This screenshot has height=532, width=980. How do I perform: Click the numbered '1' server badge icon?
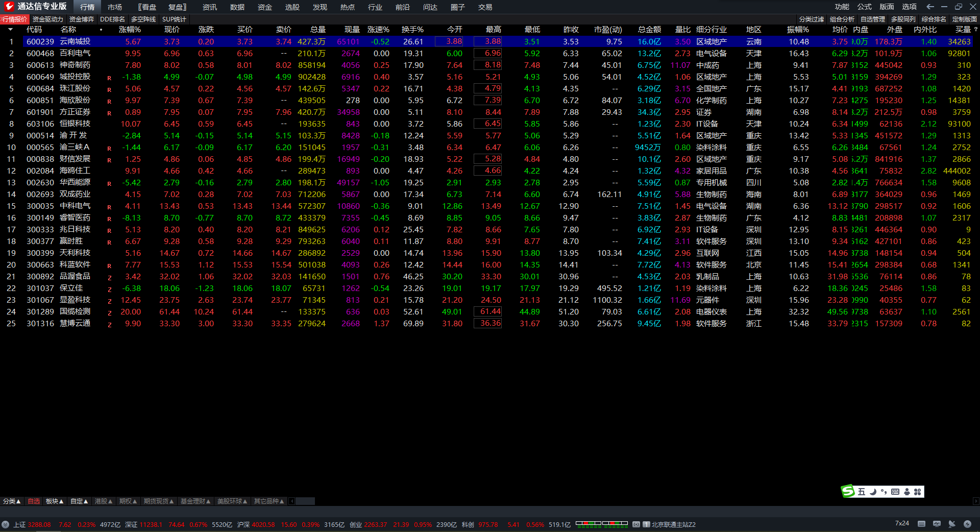coord(646,524)
